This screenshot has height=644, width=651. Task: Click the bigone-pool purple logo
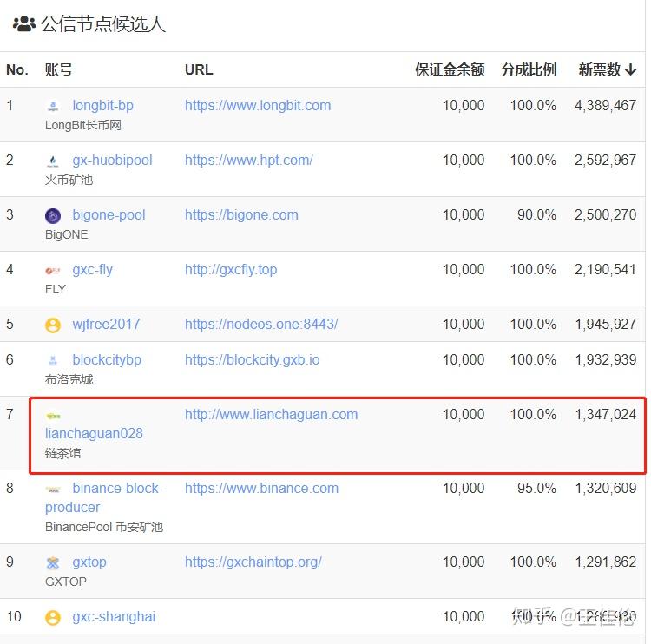click(x=53, y=216)
